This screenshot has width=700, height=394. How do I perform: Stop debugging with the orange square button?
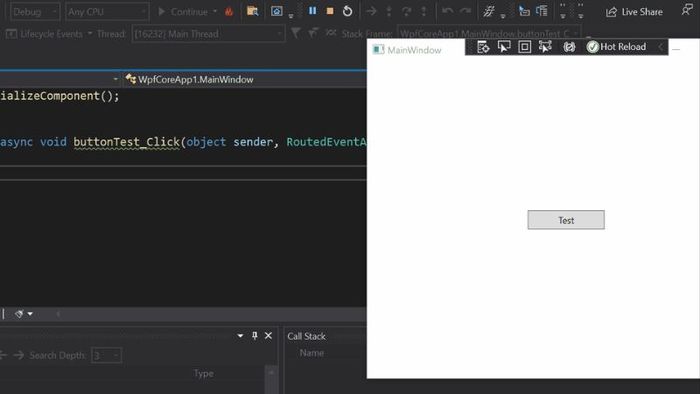click(330, 11)
